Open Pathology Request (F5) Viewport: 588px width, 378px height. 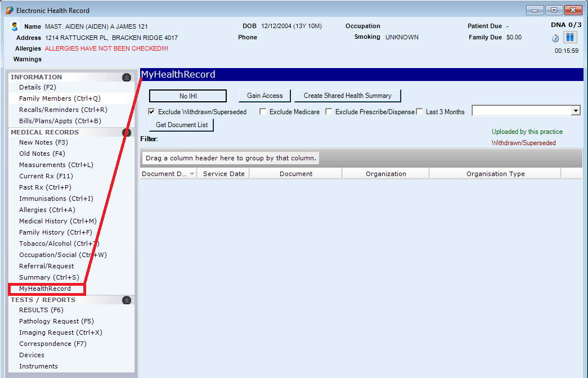(56, 321)
